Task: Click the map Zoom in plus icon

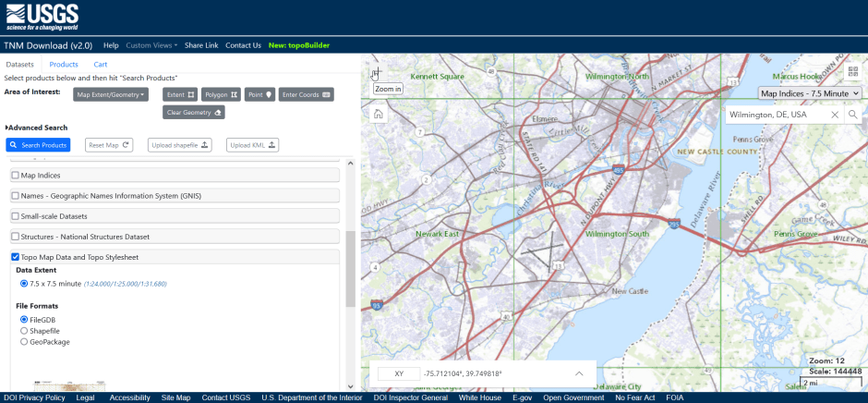Action: pos(376,74)
